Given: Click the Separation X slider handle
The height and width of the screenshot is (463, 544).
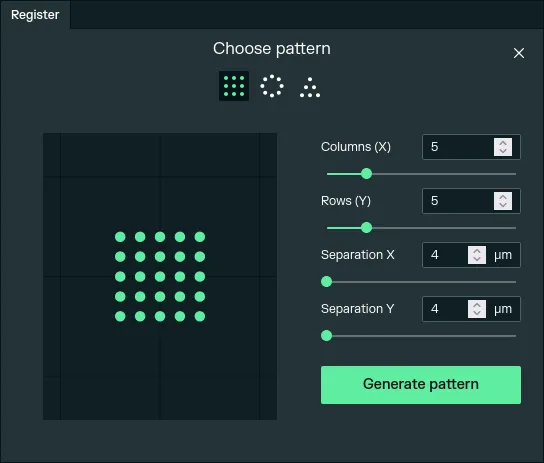Looking at the screenshot, I should [326, 282].
